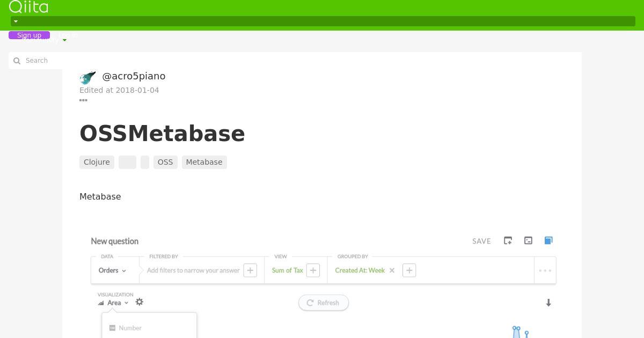Click the purple Sign up button
Viewport: 644px width, 338px height.
29,35
